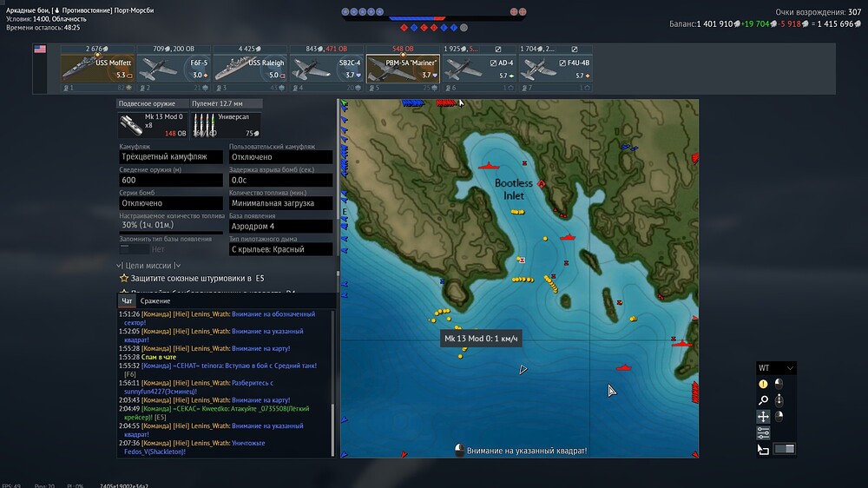The width and height of the screenshot is (868, 488).
Task: Click the red ship icon above Bootless Inlet
Action: pyautogui.click(x=489, y=166)
